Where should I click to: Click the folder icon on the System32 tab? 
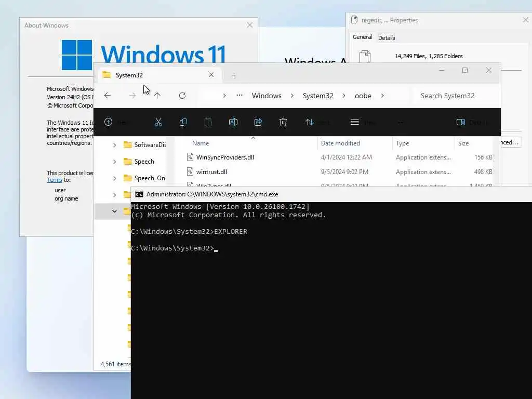[107, 75]
